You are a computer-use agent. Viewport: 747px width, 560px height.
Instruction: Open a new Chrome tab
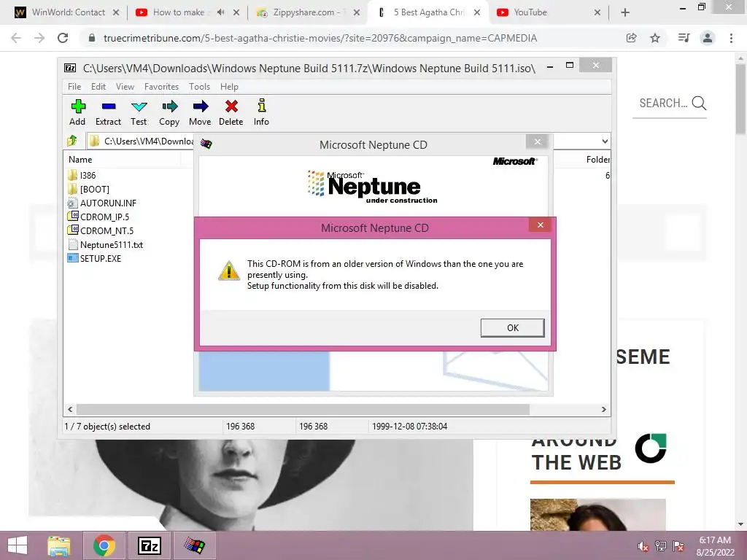(x=625, y=13)
